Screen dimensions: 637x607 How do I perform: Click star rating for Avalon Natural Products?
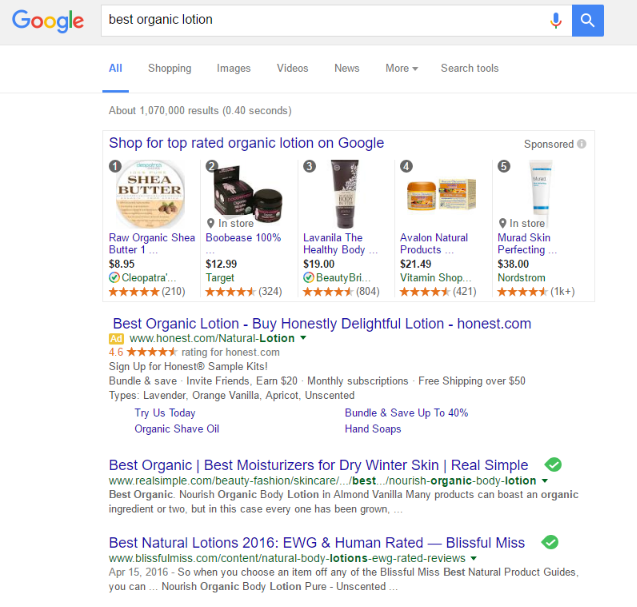tap(425, 292)
